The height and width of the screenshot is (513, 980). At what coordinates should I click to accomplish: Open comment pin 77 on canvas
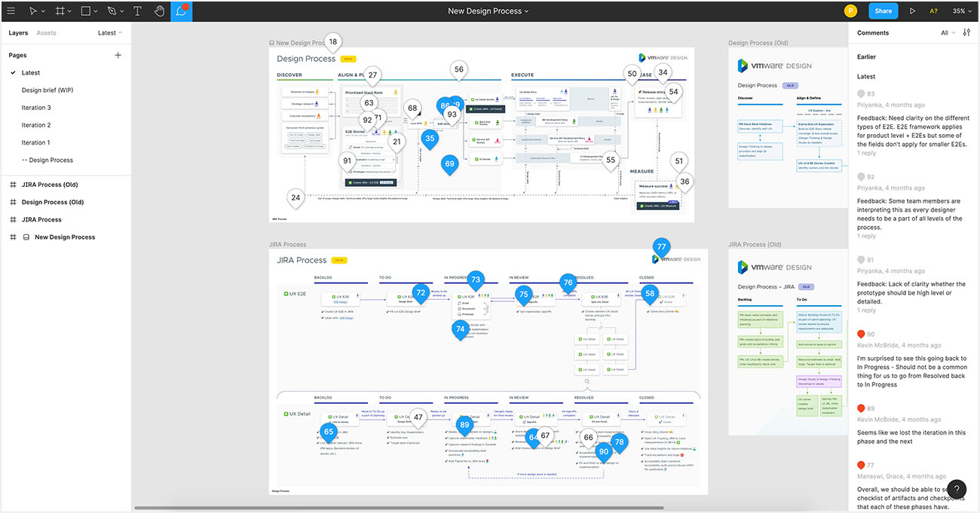tap(661, 248)
